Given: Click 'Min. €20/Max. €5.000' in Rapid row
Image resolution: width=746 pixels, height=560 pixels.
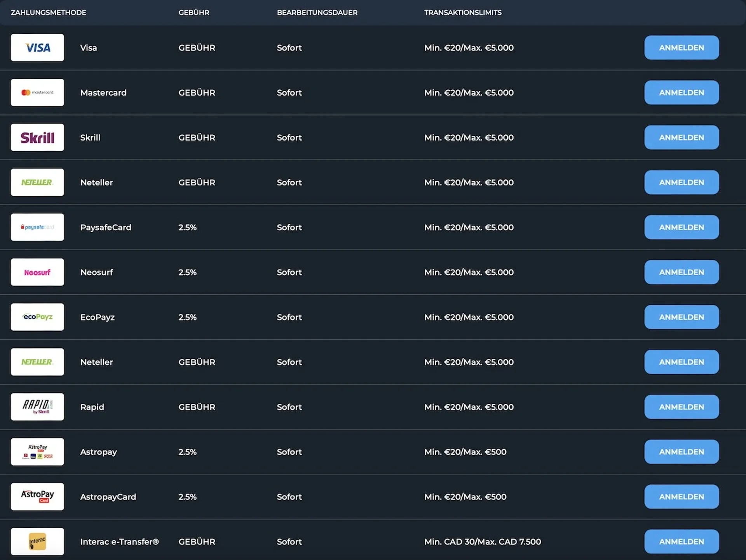Looking at the screenshot, I should click(x=469, y=407).
